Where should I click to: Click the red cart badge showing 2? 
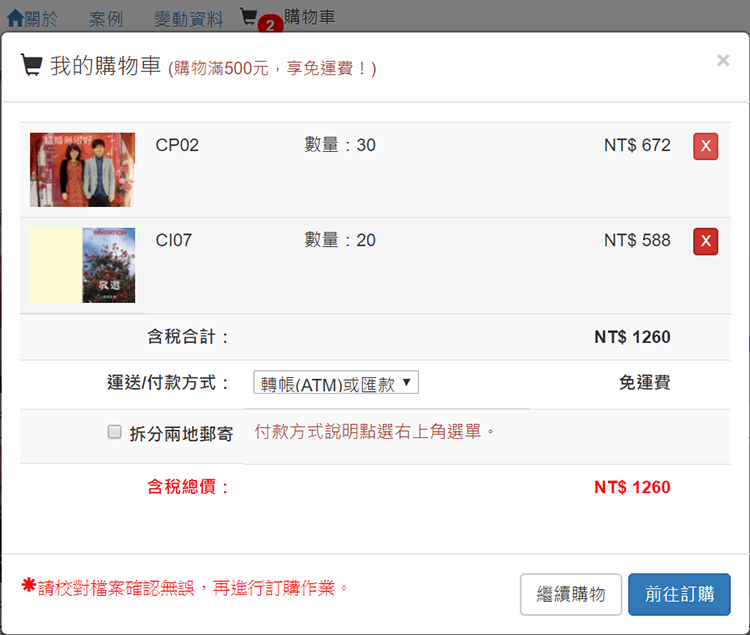pyautogui.click(x=268, y=25)
